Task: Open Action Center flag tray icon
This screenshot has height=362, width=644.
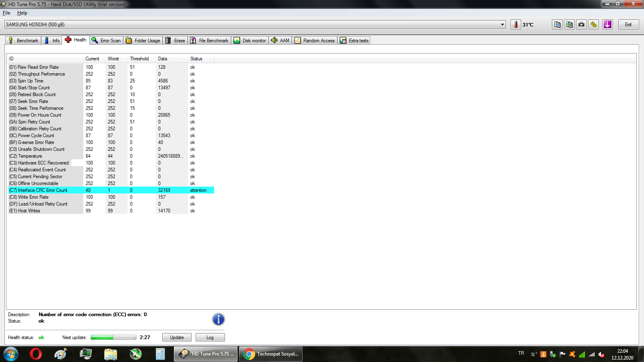Action: [562, 354]
